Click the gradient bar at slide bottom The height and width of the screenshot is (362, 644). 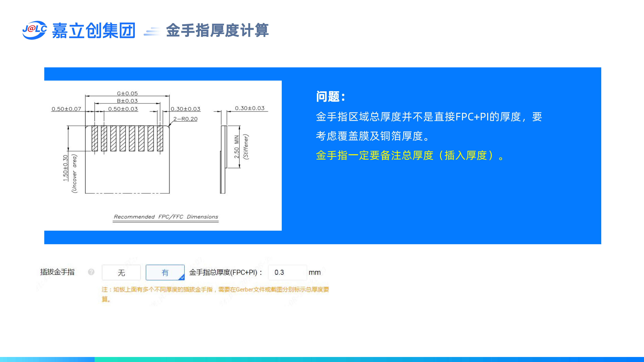coord(322,359)
